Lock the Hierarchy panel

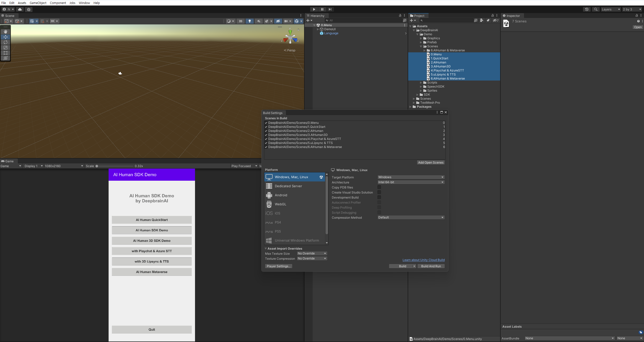[x=400, y=16]
